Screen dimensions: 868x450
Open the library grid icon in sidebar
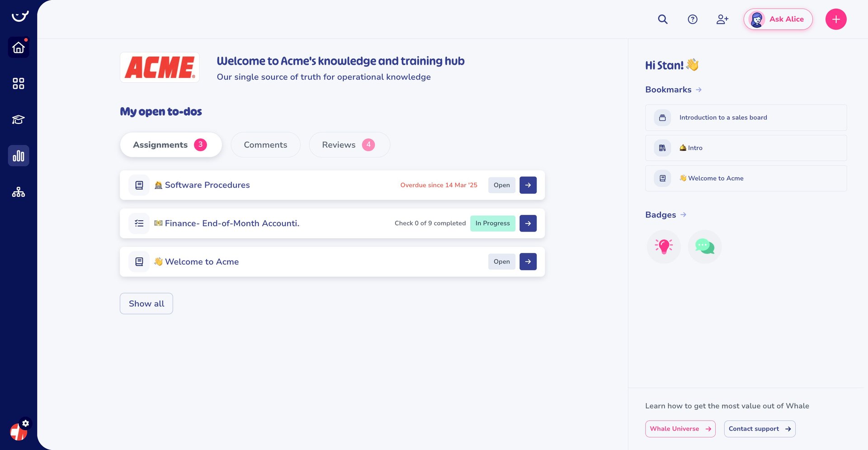click(x=19, y=84)
